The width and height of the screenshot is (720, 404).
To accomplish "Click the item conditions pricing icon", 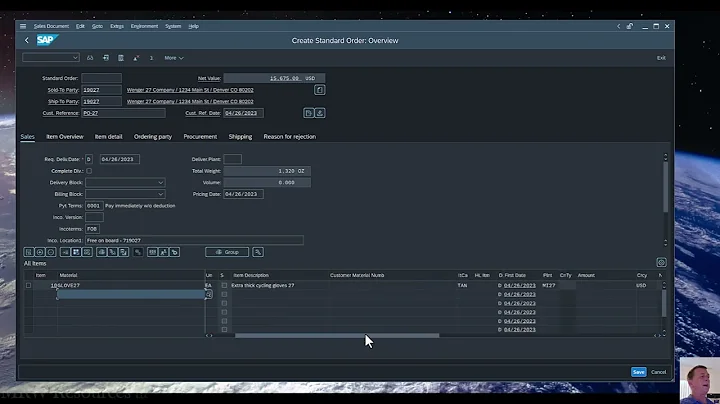I will point(124,252).
